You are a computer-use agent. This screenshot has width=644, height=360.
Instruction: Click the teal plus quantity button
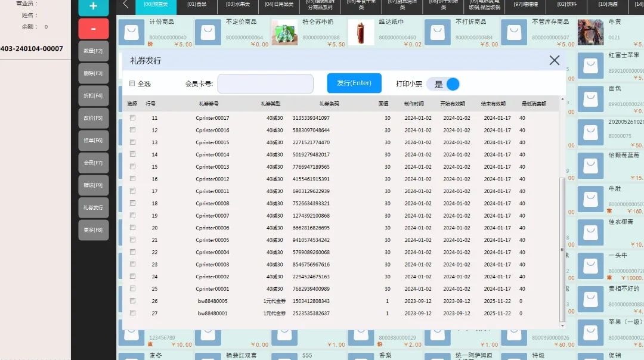93,7
